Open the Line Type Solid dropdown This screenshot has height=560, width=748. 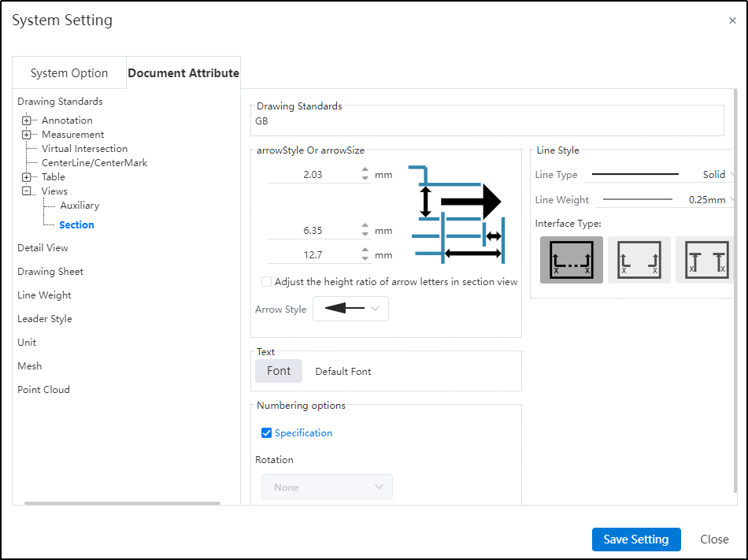click(x=663, y=175)
